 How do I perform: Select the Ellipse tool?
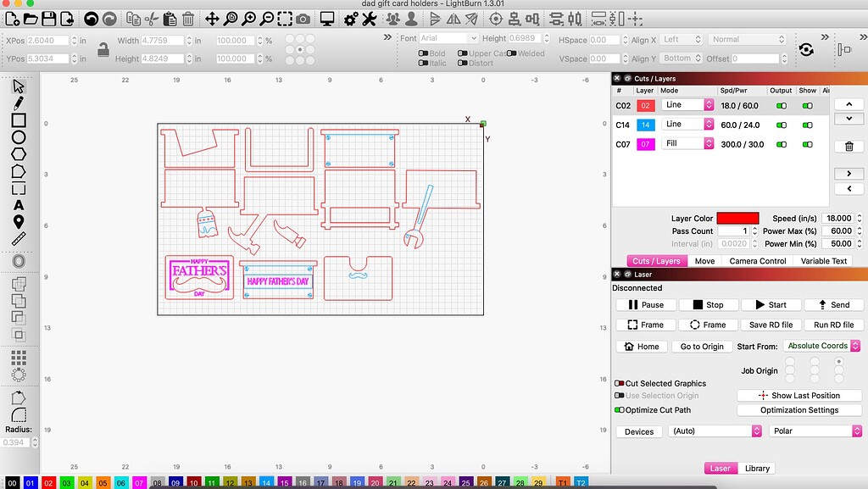point(18,137)
